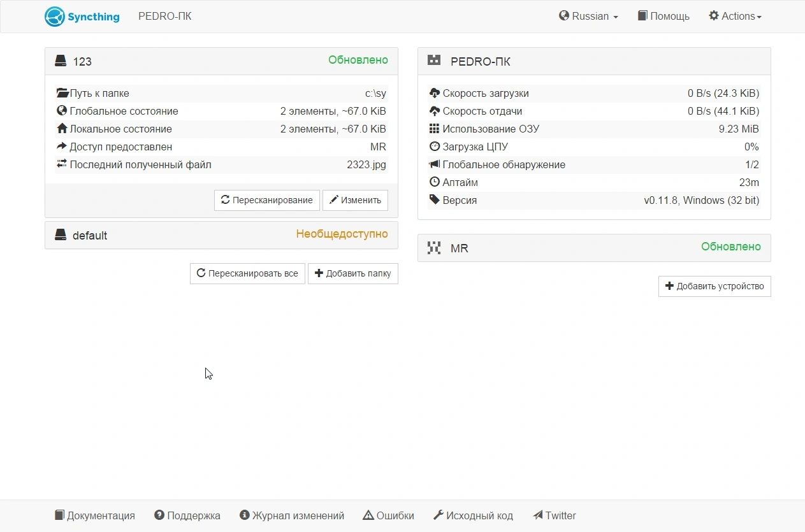
Task: Click the Обновлено status of MR device
Action: pyautogui.click(x=731, y=247)
